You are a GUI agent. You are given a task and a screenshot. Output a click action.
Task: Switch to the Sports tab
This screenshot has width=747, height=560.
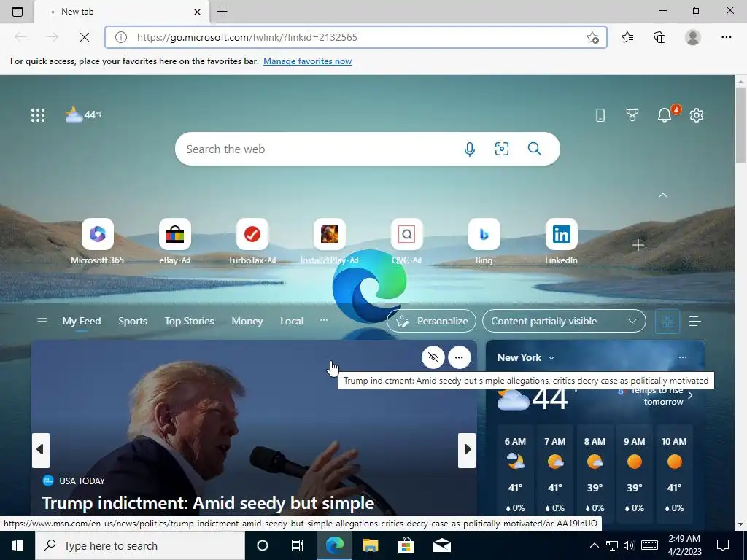click(x=133, y=321)
